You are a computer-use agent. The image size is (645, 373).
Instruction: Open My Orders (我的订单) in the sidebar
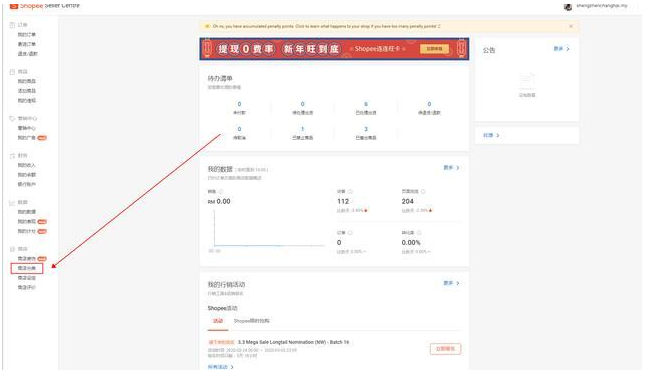pos(27,35)
